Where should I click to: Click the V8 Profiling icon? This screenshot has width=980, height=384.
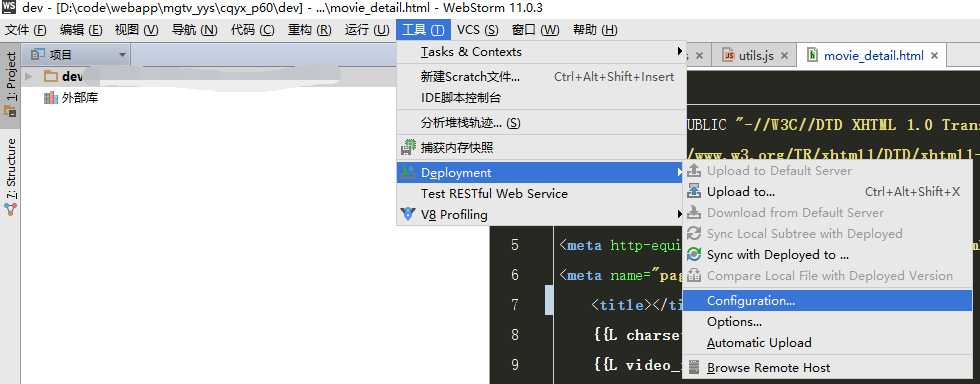coord(408,215)
